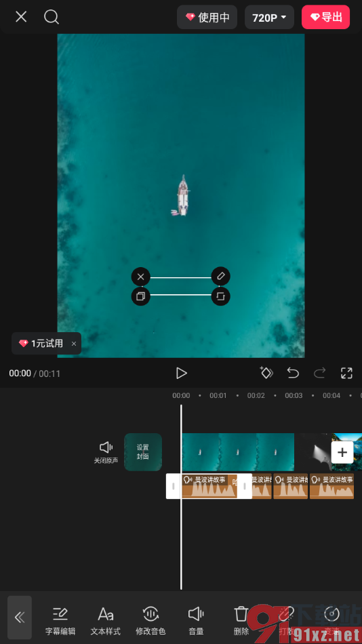The width and height of the screenshot is (362, 644).
Task: Add a keyframe with the diamond icon
Action: click(x=266, y=373)
